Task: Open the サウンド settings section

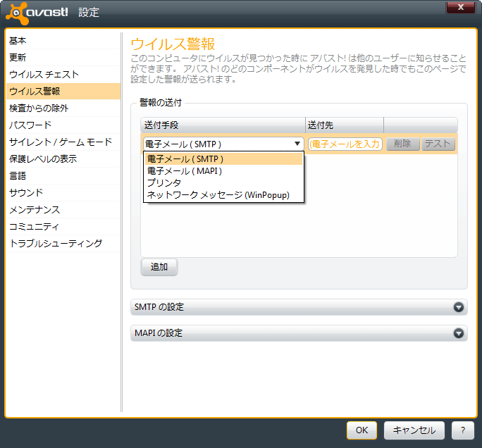Action: [x=63, y=193]
